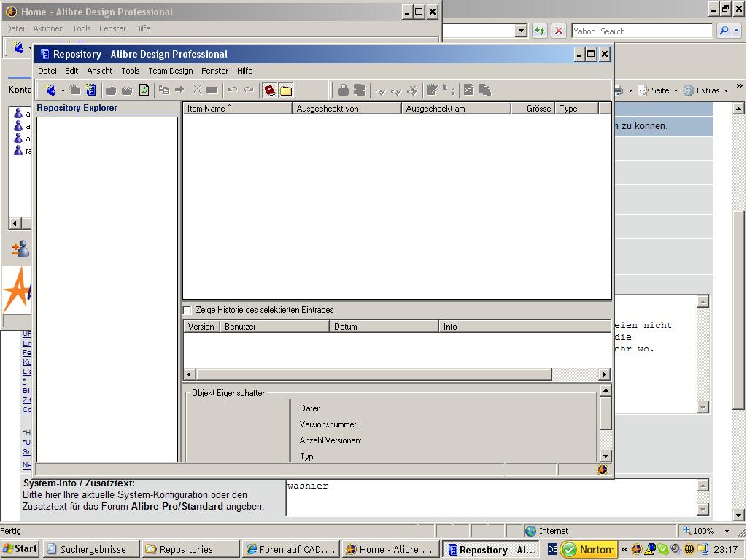
Task: Click the Norton tray indicator
Action: pos(589,550)
